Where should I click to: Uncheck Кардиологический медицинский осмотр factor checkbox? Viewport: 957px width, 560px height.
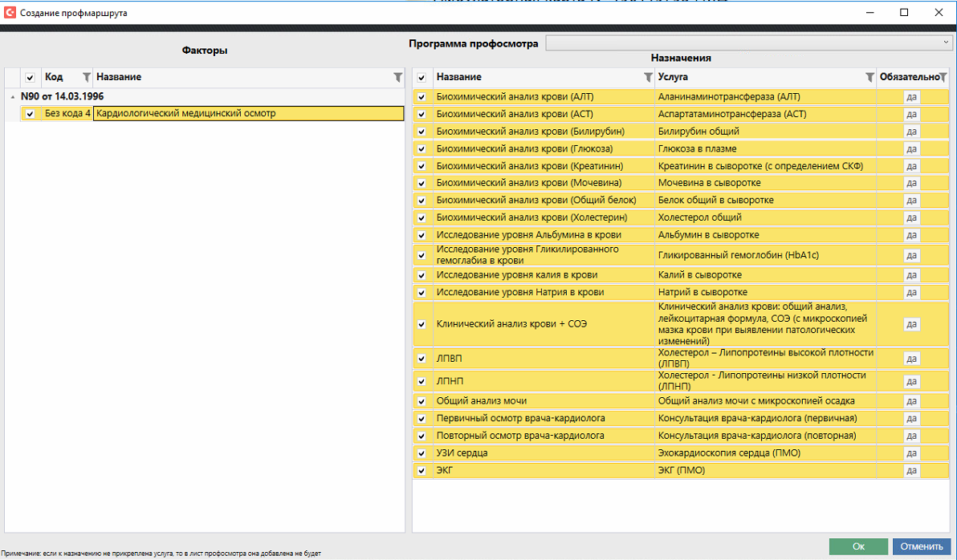pos(30,114)
